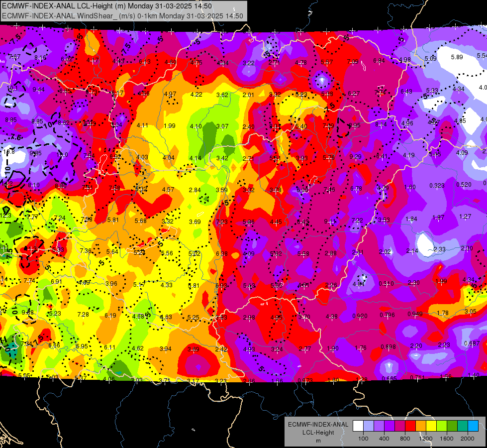The height and width of the screenshot is (448, 487).
Task: Click the 9.44 wind shear value
Action: click(38, 90)
